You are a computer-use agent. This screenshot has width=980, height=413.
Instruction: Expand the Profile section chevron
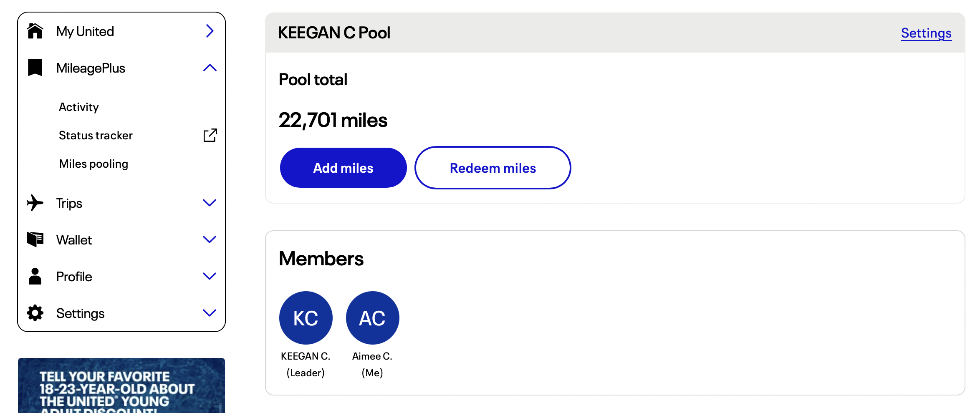coord(210,276)
